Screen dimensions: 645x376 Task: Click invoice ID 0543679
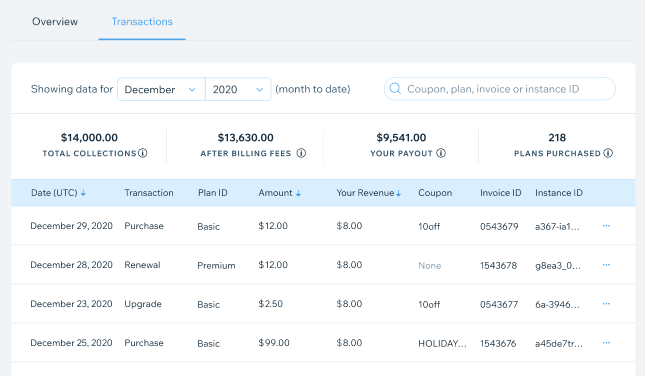click(x=499, y=226)
